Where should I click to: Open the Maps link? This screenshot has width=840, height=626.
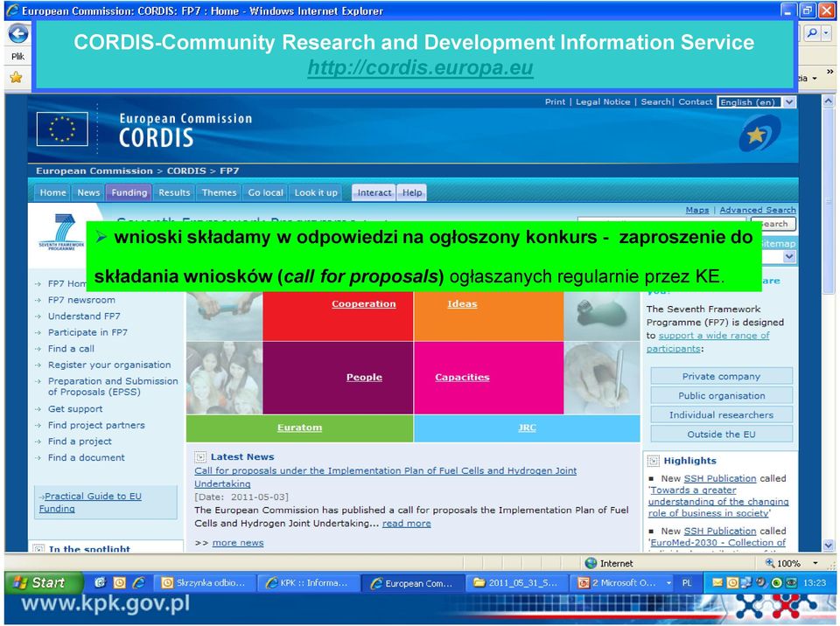point(697,210)
